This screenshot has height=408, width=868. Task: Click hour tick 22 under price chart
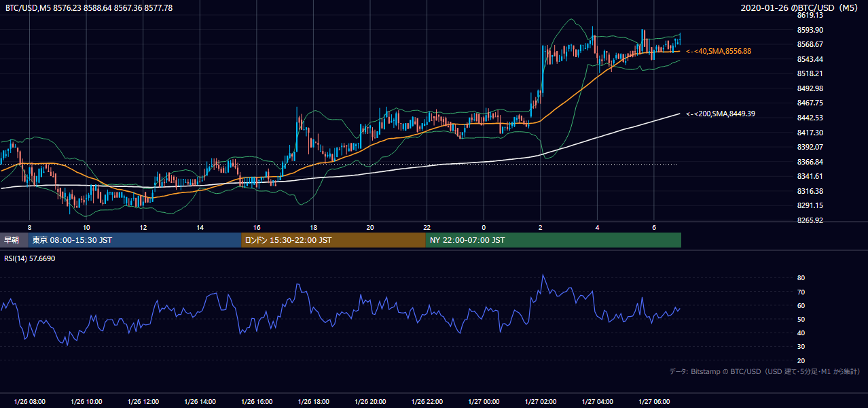(x=427, y=227)
